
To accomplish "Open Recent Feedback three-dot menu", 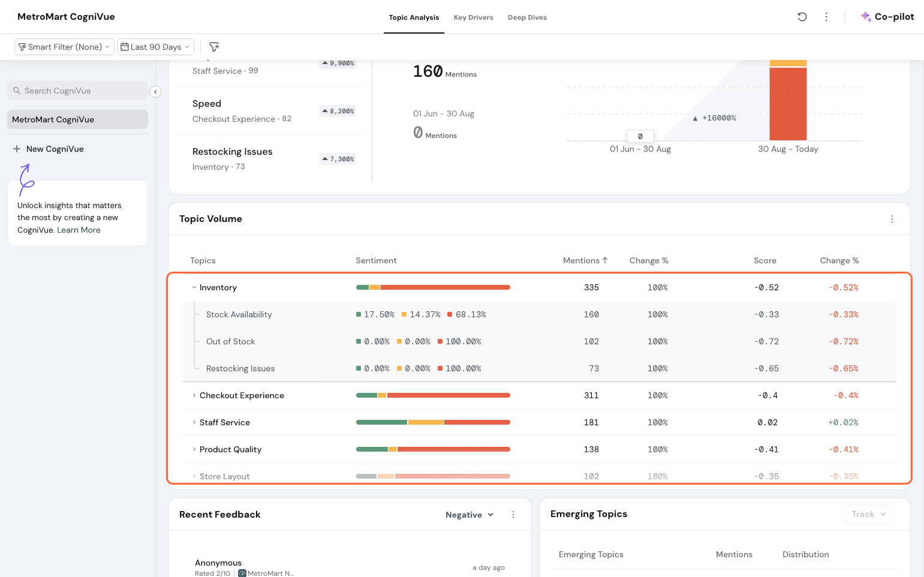I will click(513, 515).
